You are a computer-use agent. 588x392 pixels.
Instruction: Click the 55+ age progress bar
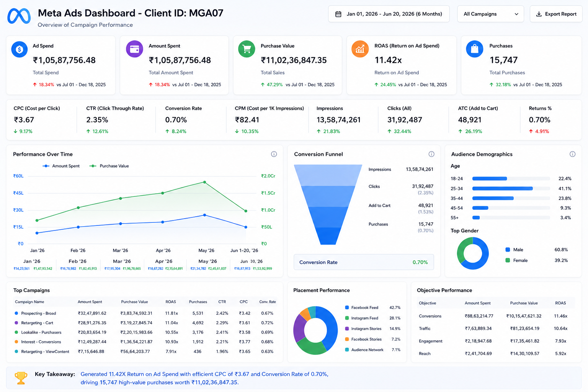pyautogui.click(x=511, y=217)
